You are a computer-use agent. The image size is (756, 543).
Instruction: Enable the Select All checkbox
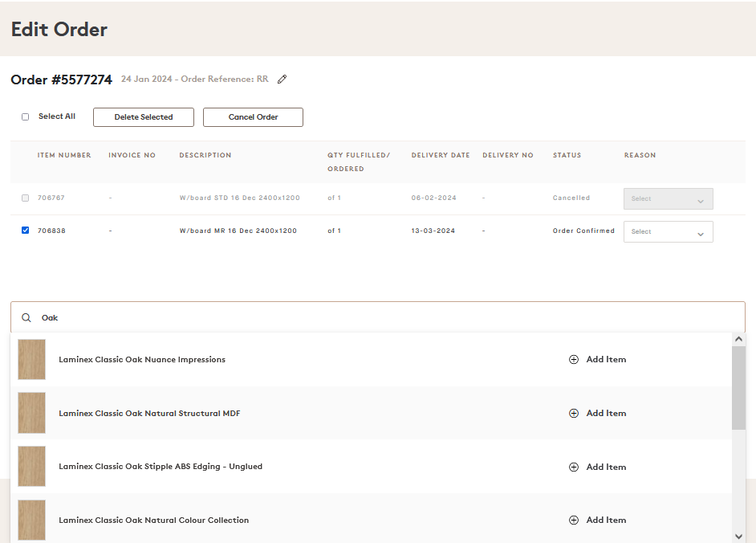coord(25,116)
